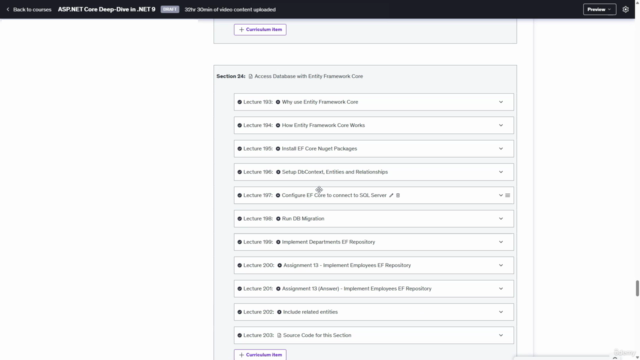Click video type icon of Why use Entity Framework Core
The image size is (640, 360).
pos(278,102)
